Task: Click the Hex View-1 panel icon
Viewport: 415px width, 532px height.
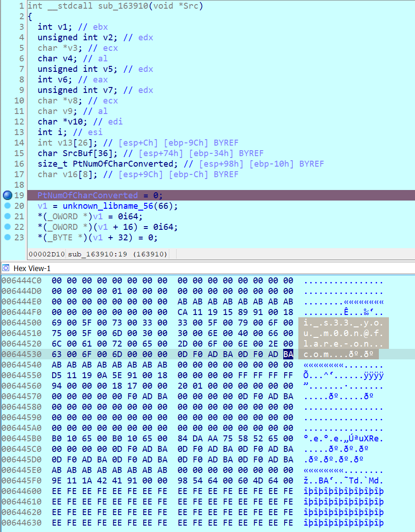Action: (6, 268)
